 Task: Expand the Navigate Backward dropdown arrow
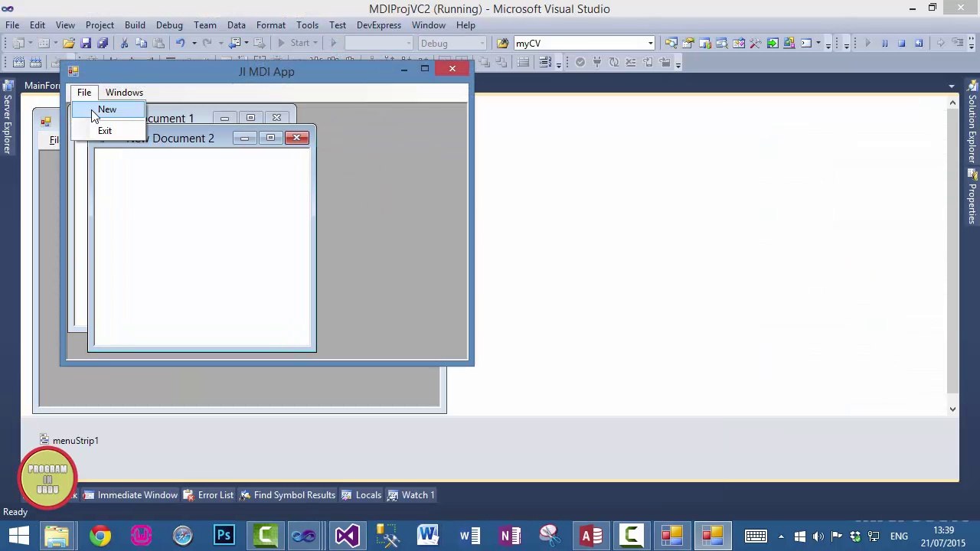click(246, 43)
